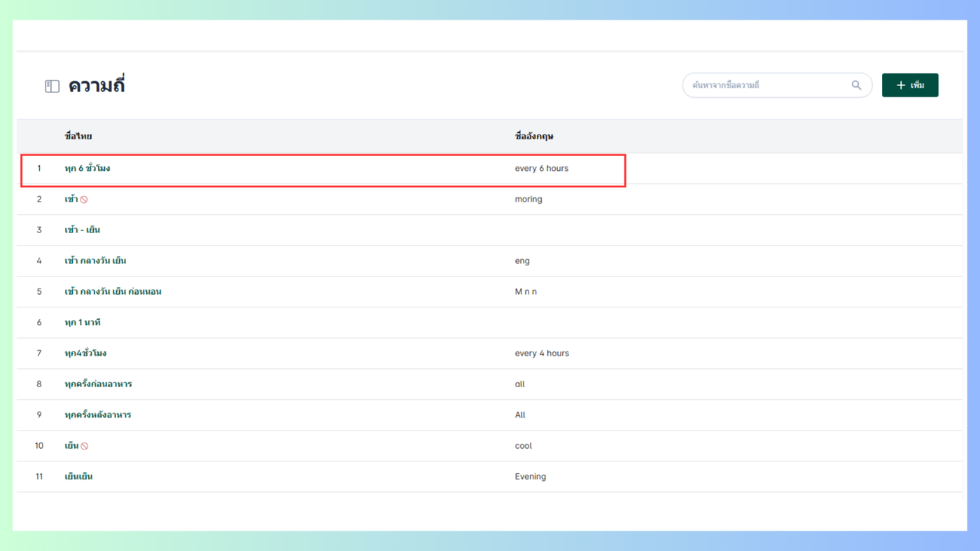Open the ทุก 6 ชั่วโมง entry
The height and width of the screenshot is (551, 980).
87,168
